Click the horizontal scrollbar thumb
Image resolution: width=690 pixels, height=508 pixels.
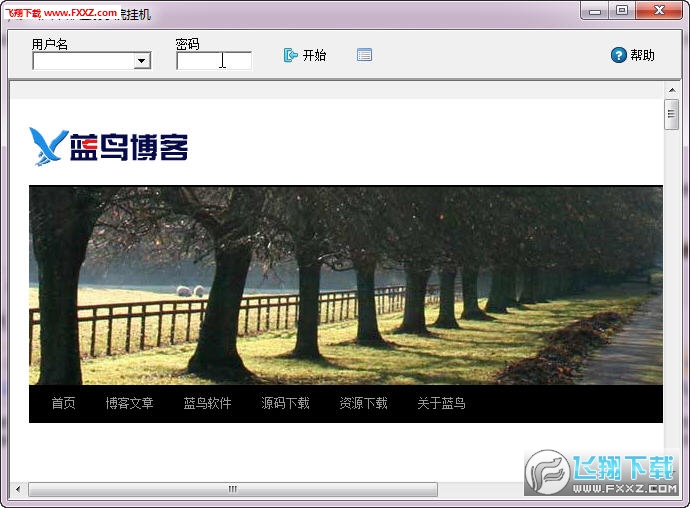pyautogui.click(x=233, y=489)
